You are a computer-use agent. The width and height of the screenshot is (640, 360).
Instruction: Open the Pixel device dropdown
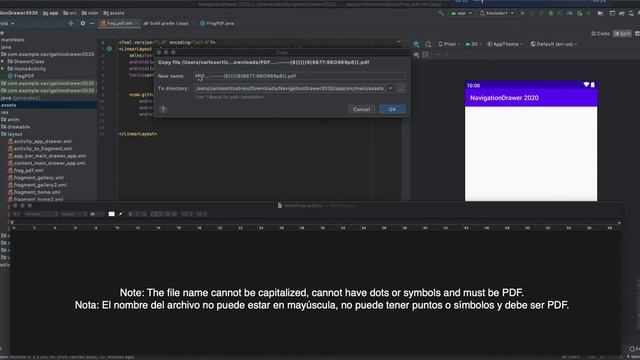tap(449, 44)
